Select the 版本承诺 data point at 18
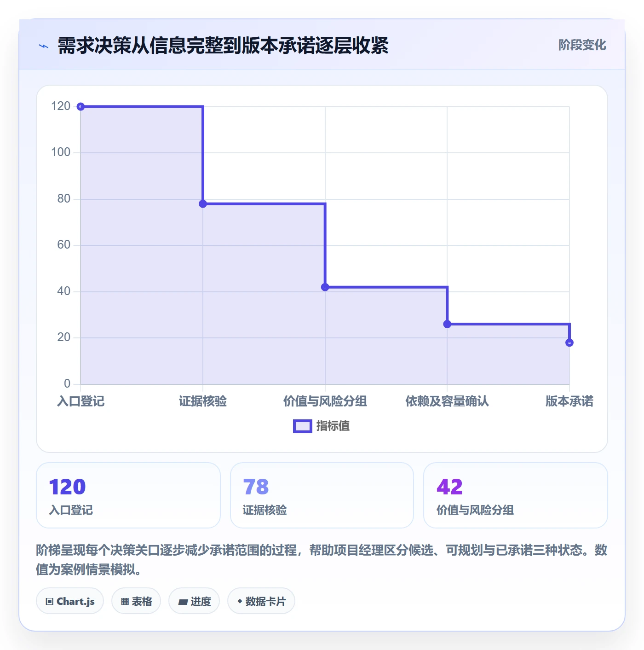Screen dimensions: 644x650 [569, 342]
